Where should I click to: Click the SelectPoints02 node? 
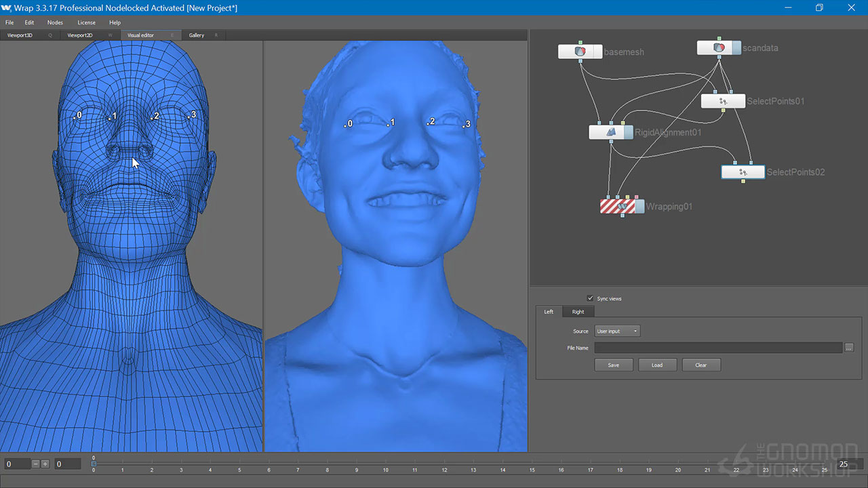point(742,172)
